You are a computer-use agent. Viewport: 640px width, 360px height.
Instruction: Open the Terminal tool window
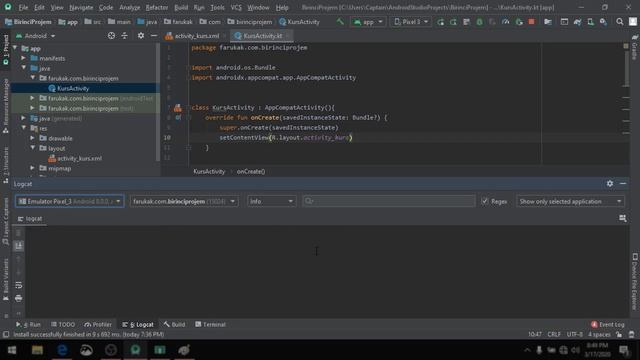[x=210, y=324]
